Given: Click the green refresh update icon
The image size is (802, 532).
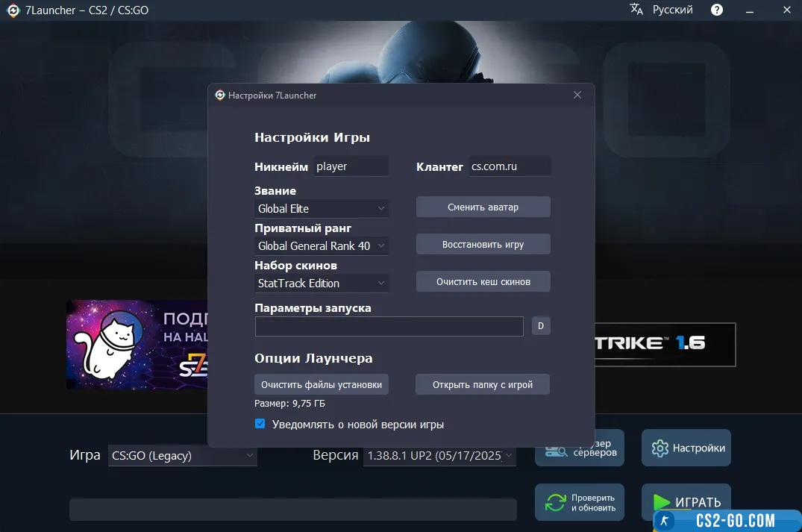Looking at the screenshot, I should pyautogui.click(x=555, y=502).
